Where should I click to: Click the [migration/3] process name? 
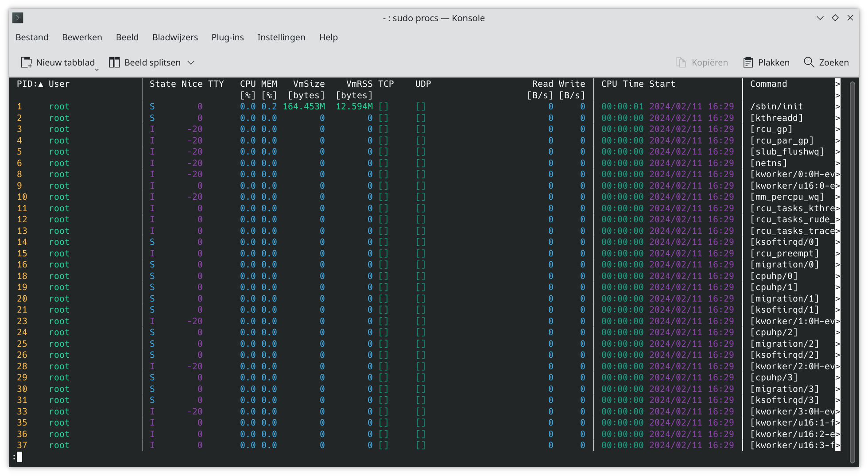point(784,389)
